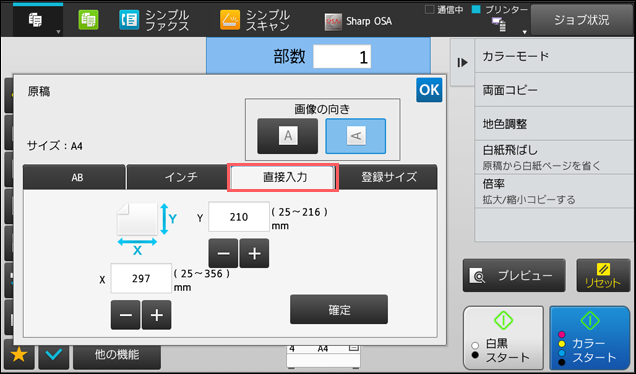636x374 pixels.
Task: Switch to the 直接入力 tab
Action: [283, 177]
